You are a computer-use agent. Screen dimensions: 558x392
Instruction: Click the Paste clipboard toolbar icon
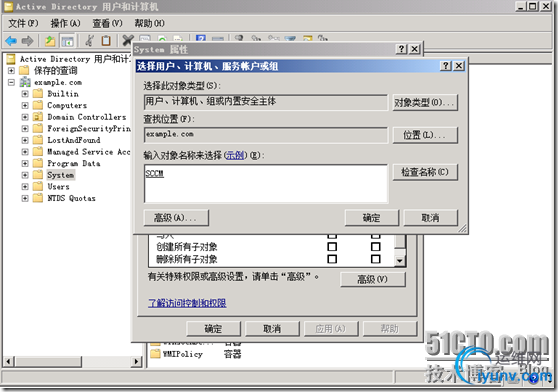coord(106,41)
